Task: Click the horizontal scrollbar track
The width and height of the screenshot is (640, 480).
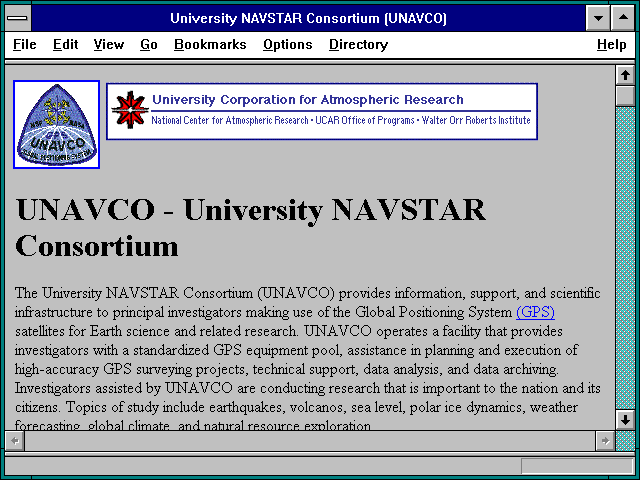Action: [x=310, y=441]
